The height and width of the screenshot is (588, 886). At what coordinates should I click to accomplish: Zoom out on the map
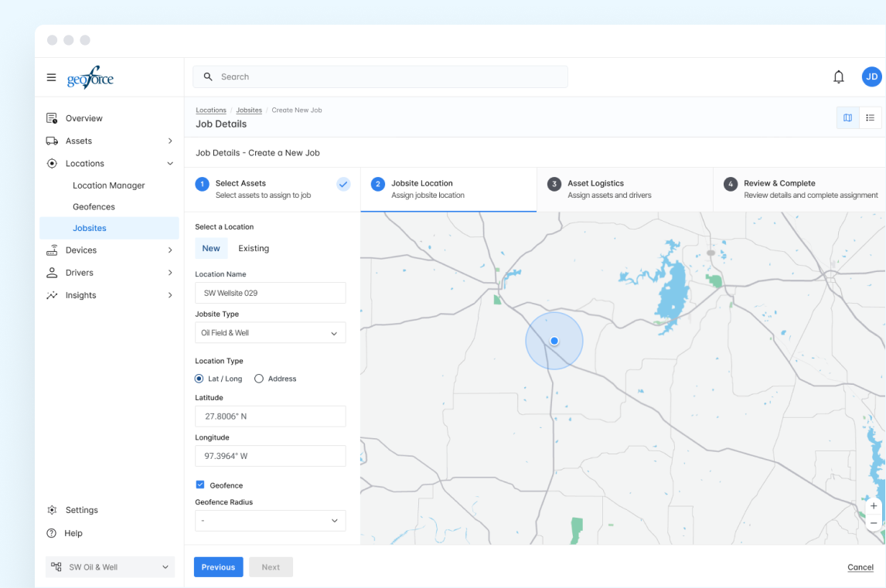pos(874,523)
